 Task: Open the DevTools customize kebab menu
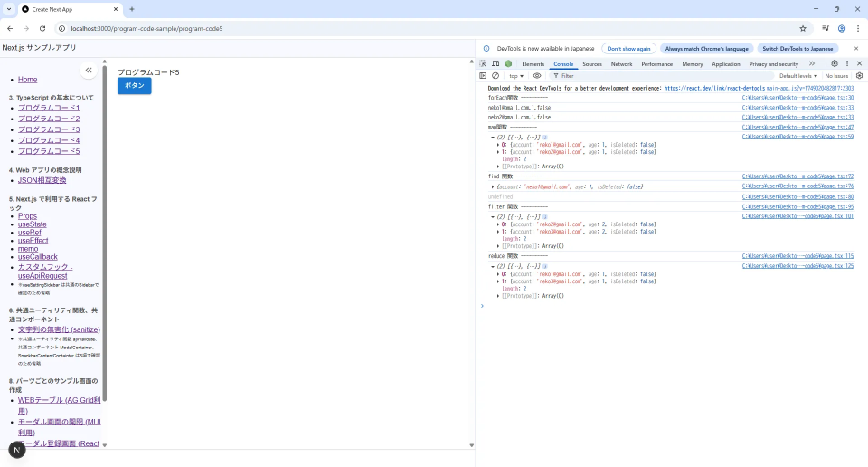pos(847,63)
